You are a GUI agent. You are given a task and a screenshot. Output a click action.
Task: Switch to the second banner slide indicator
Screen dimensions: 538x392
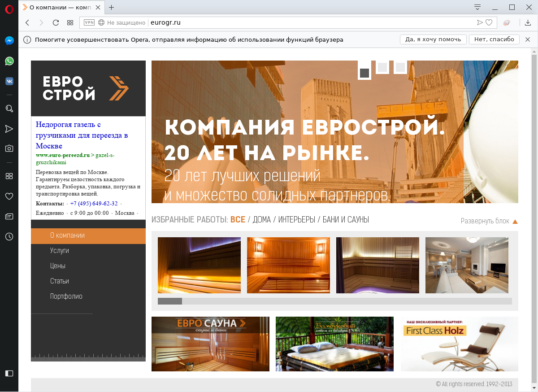click(382, 67)
